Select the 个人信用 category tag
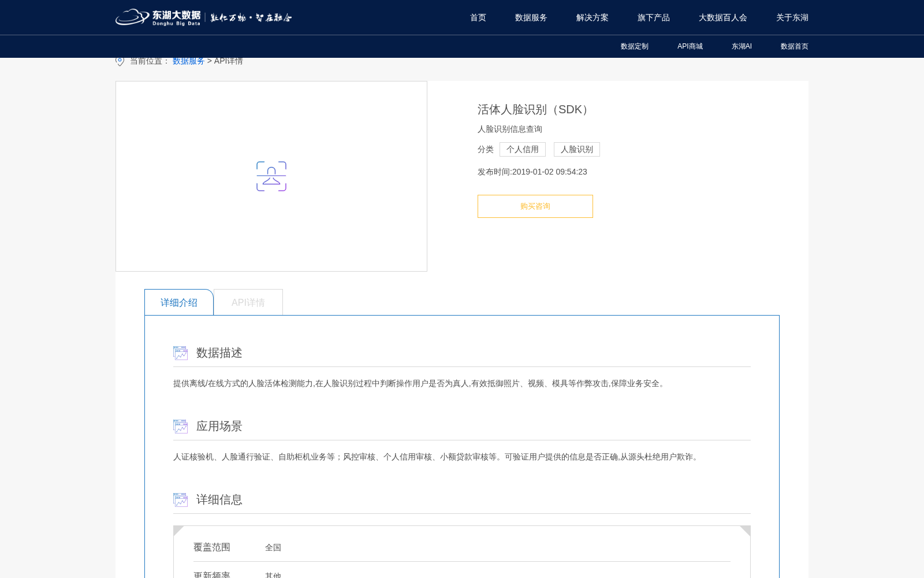 [523, 150]
